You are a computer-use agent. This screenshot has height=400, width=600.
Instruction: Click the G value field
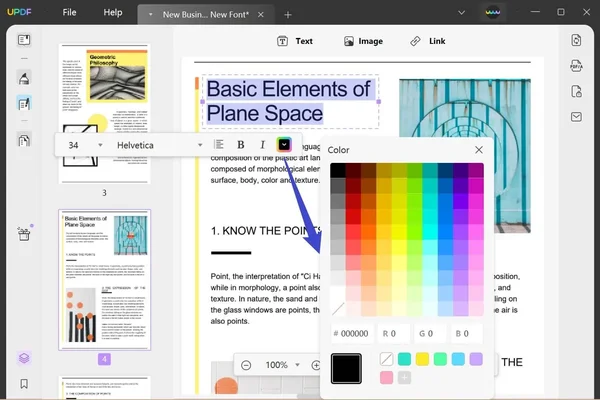(430, 333)
